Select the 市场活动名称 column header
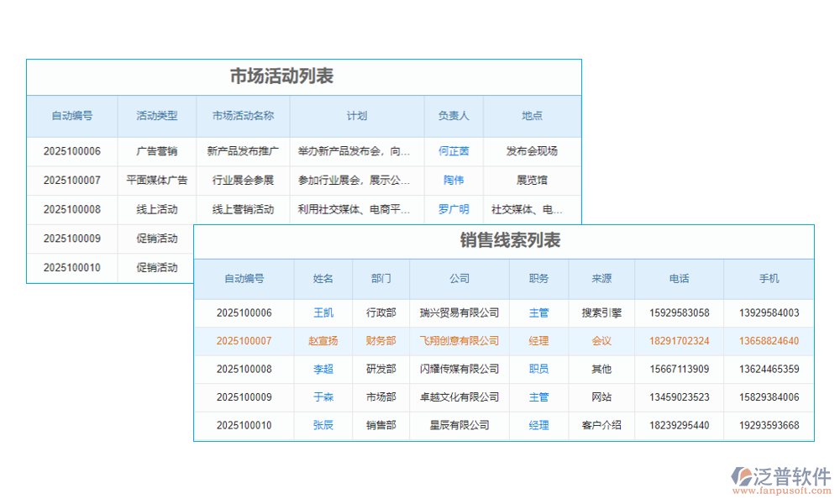This screenshot has height=504, width=840. pos(243,117)
